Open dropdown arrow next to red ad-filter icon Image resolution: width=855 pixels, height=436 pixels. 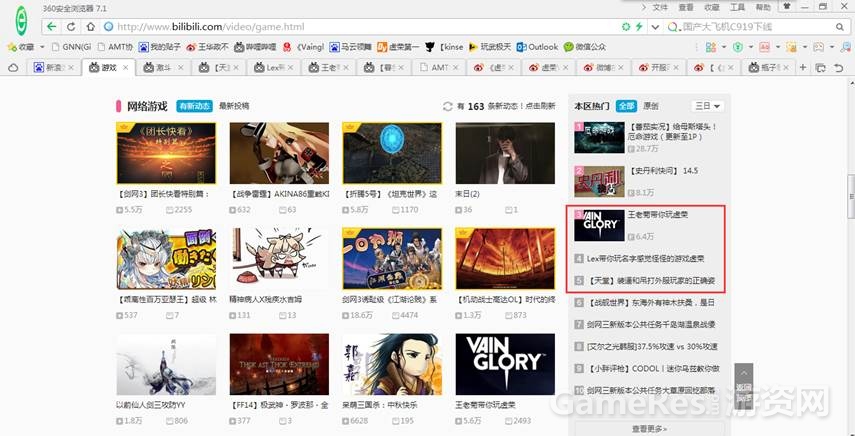point(778,47)
